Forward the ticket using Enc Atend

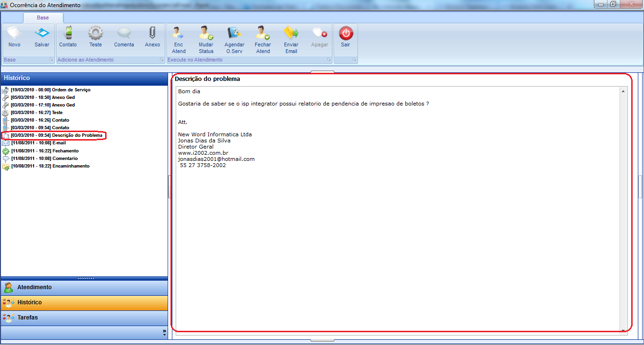tap(179, 39)
